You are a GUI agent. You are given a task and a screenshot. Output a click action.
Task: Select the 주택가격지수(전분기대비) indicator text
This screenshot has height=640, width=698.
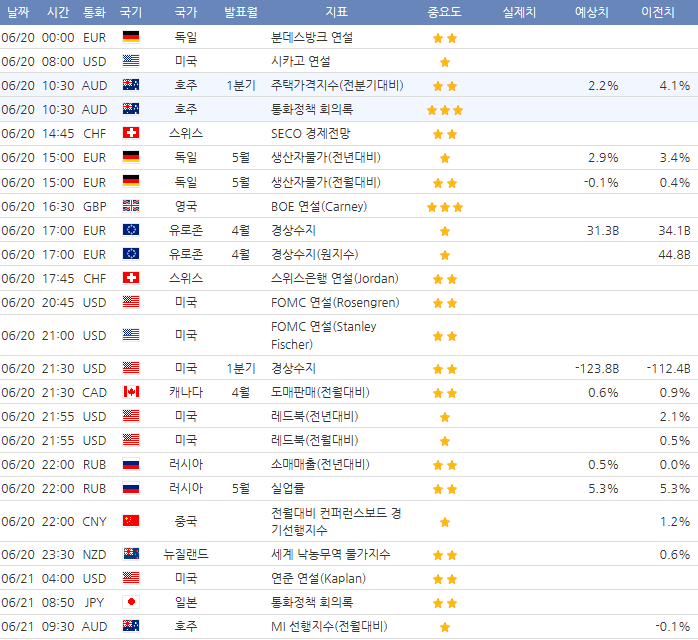tap(337, 85)
